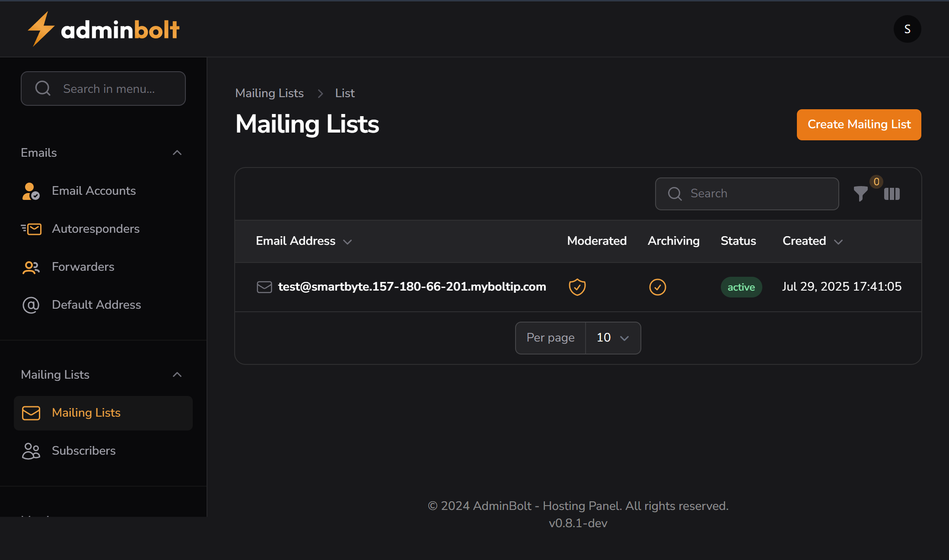Open Forwarders via its sidebar icon
Viewport: 949px width, 560px height.
pos(30,267)
